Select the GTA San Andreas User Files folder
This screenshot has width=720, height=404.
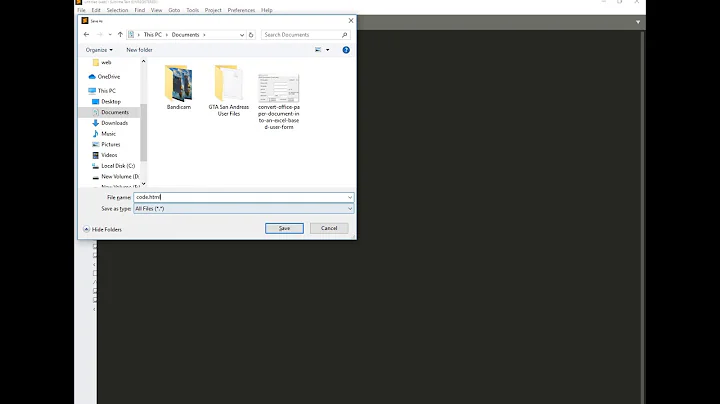click(229, 90)
